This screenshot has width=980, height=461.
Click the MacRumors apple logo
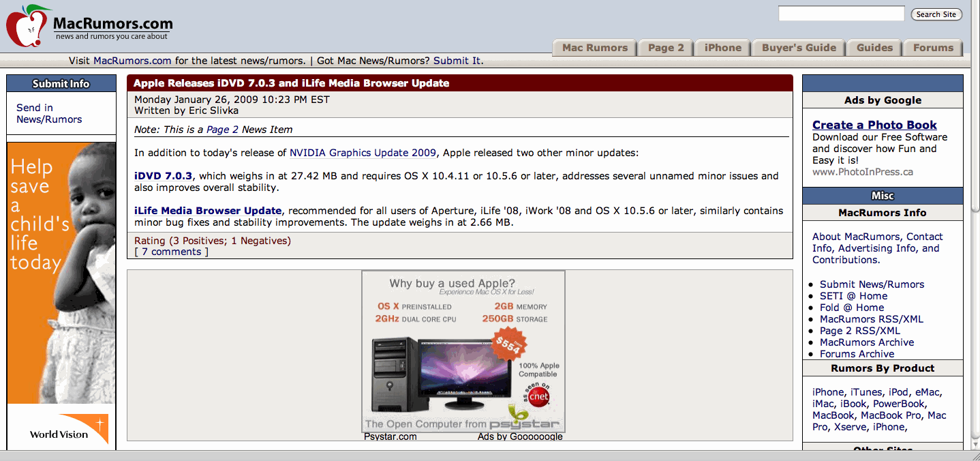29,26
